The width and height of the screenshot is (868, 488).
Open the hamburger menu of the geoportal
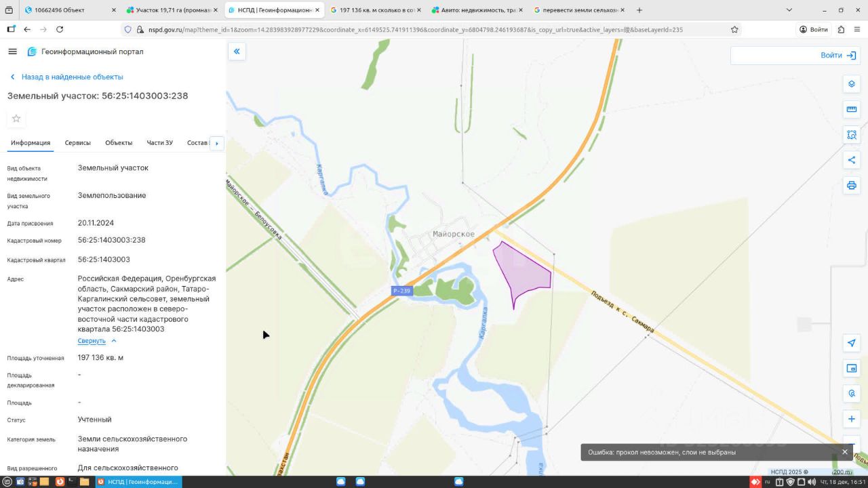tap(12, 52)
